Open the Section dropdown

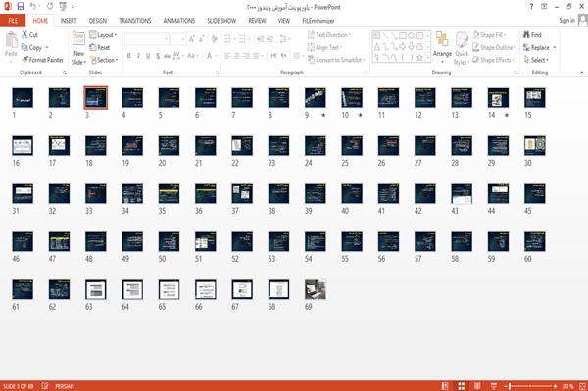click(104, 60)
